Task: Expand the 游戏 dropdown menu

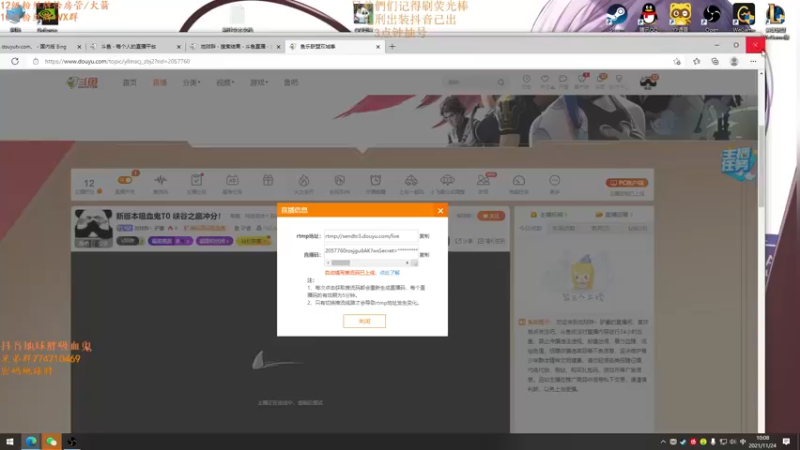Action: click(x=259, y=82)
